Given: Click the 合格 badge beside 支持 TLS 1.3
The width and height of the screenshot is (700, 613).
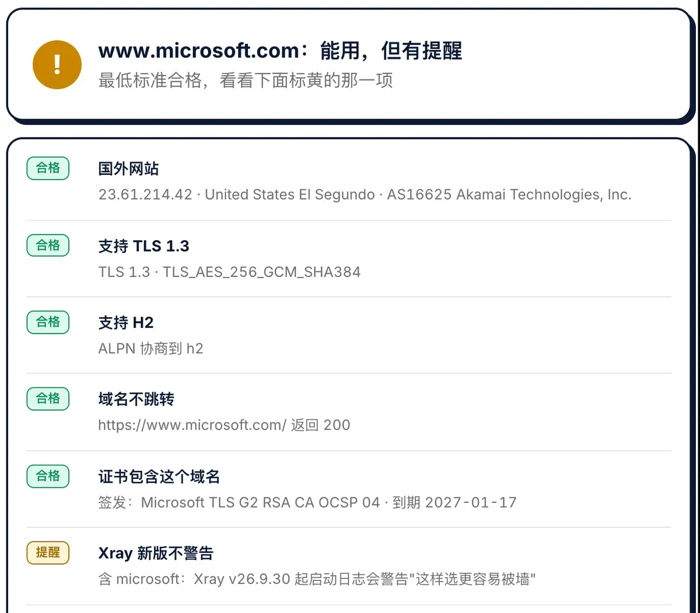Looking at the screenshot, I should pyautogui.click(x=48, y=245).
